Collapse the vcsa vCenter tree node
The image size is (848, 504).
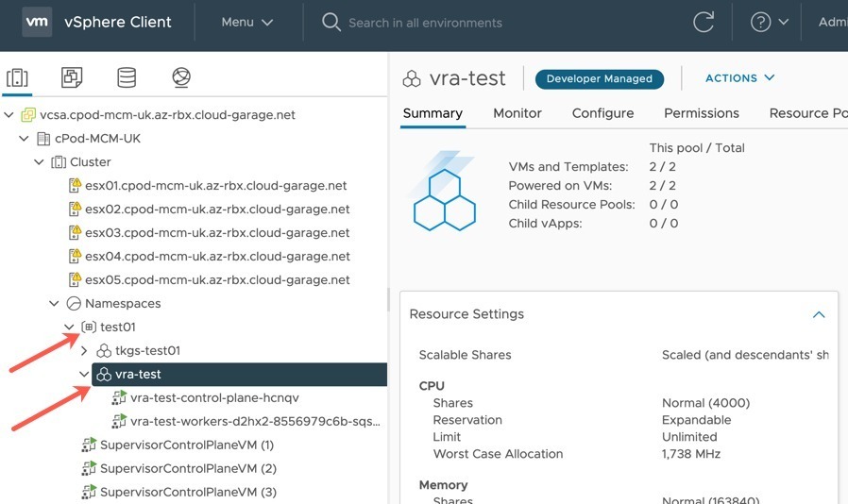[8, 114]
